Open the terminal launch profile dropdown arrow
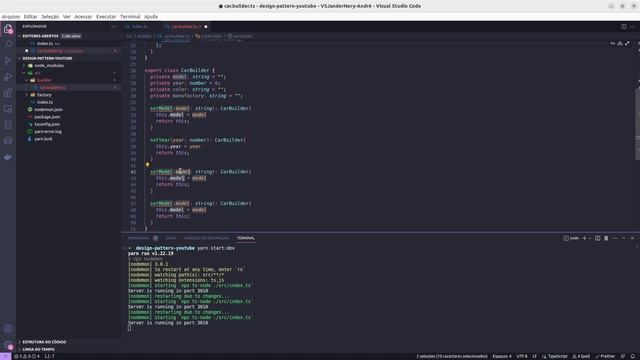This screenshot has height=360, width=640. tap(590, 238)
